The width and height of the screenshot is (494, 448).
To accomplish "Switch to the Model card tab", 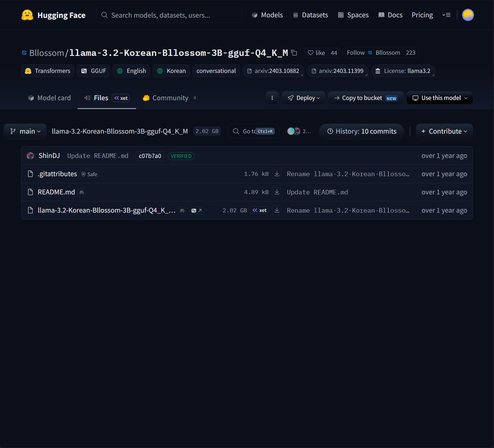I will (49, 98).
